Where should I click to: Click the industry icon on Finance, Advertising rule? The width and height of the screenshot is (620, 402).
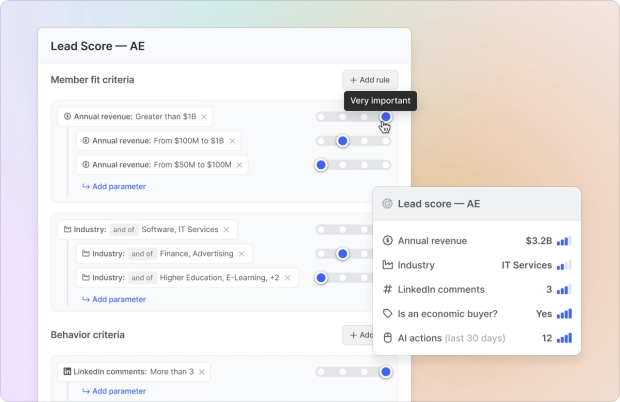85,254
